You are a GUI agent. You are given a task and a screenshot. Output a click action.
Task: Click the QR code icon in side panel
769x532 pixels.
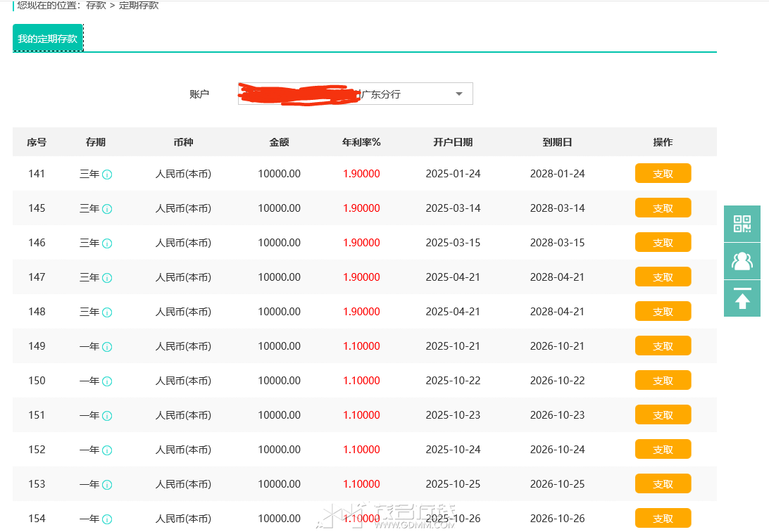tap(742, 224)
